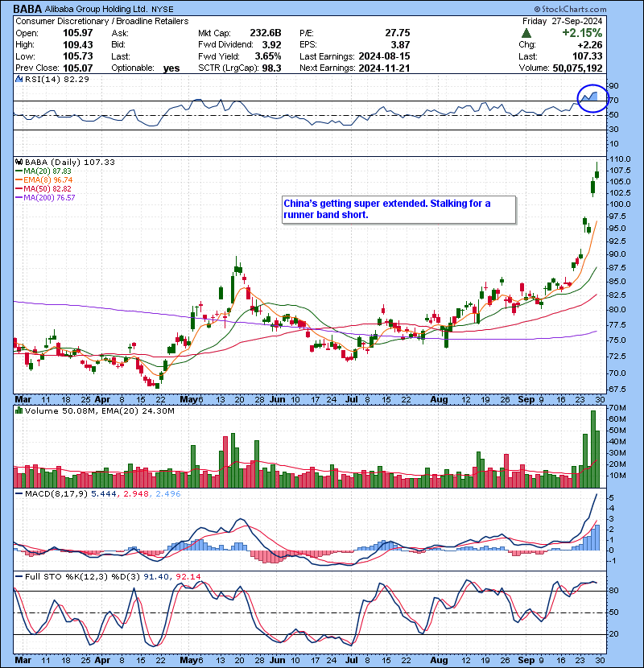Click the Open value 105.97
Screen dimensions: 644x668
point(77,33)
